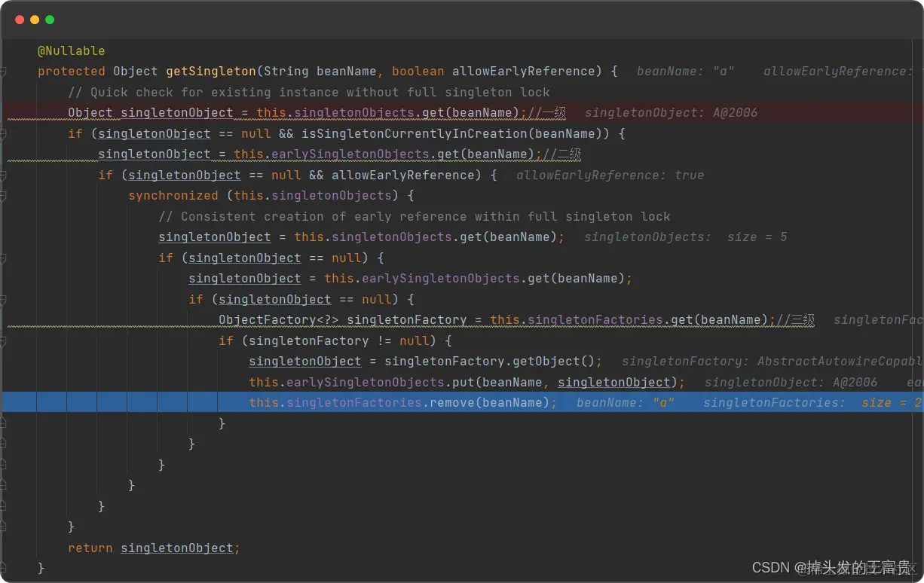The width and height of the screenshot is (924, 583).
Task: Click the allowEarlyReference parameter in method signature
Action: [524, 72]
